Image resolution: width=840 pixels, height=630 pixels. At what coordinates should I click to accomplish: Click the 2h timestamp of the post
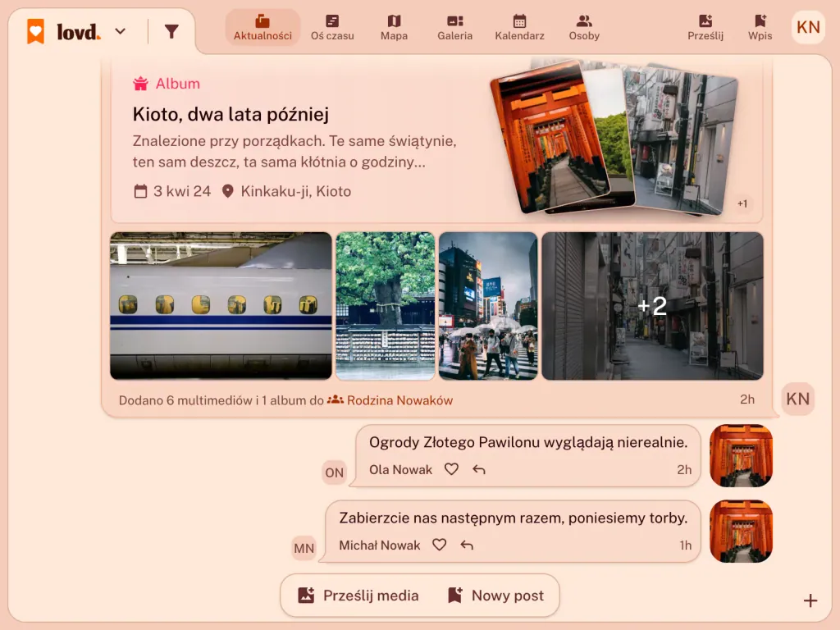746,399
